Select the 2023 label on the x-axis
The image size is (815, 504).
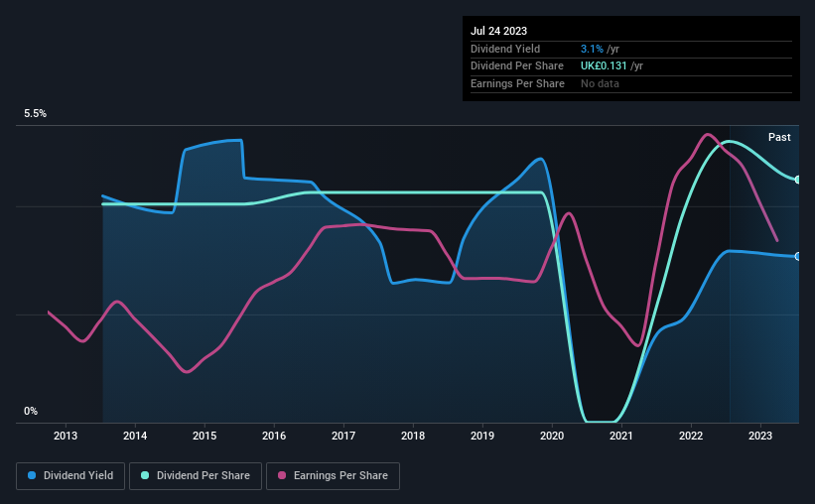coord(759,436)
